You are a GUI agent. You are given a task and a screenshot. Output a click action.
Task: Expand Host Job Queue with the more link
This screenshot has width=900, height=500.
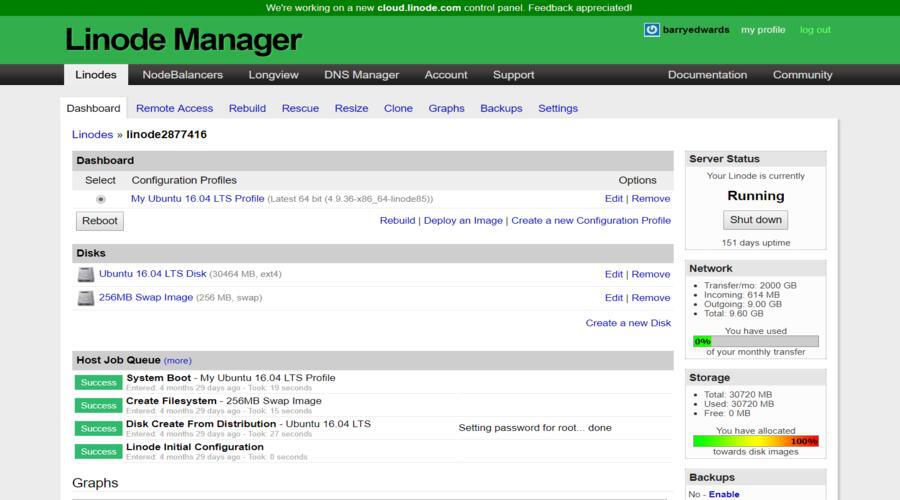(178, 361)
